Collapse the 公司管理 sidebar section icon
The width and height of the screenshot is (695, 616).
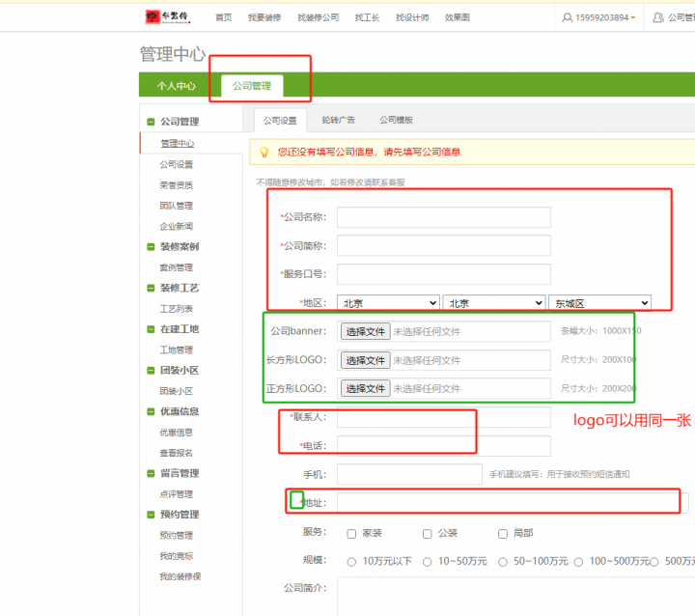coord(151,122)
